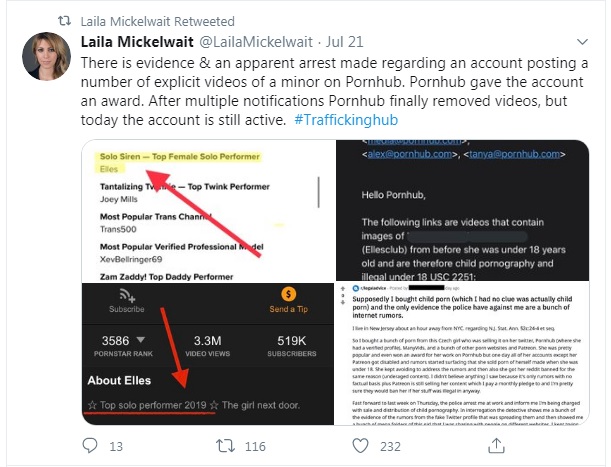Click the Laila Mickelwait Retweeted label
611x467 pixels.
(x=157, y=21)
